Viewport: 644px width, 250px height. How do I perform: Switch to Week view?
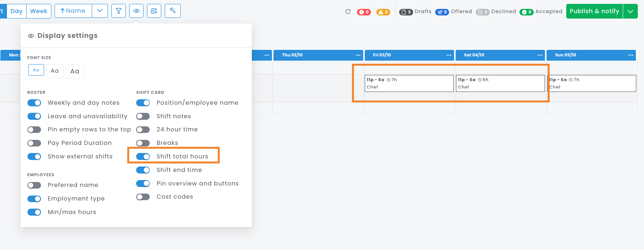pos(39,11)
